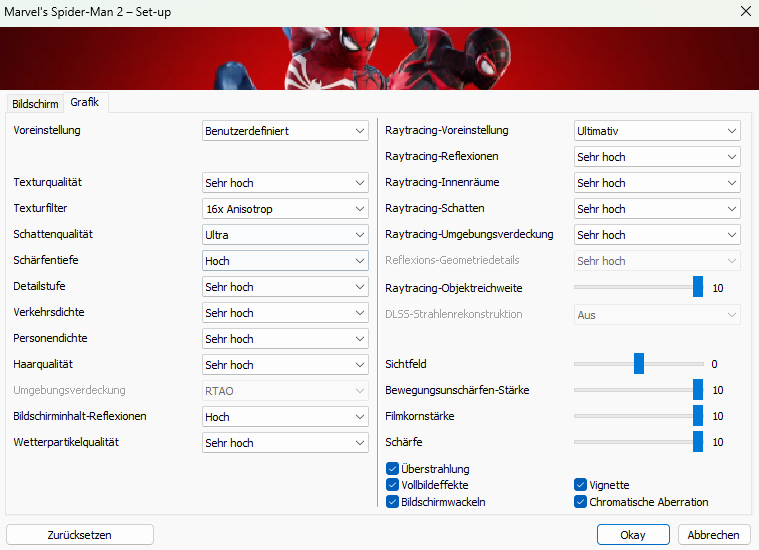This screenshot has height=550, width=759.
Task: Click the Schattenqualität label
Action: pyautogui.click(x=53, y=234)
